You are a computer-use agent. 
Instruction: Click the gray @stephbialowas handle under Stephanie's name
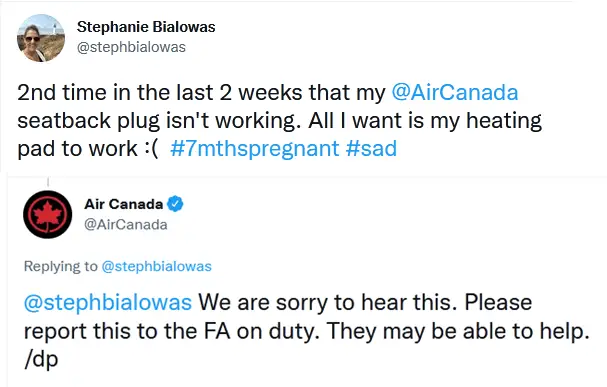pos(131,47)
